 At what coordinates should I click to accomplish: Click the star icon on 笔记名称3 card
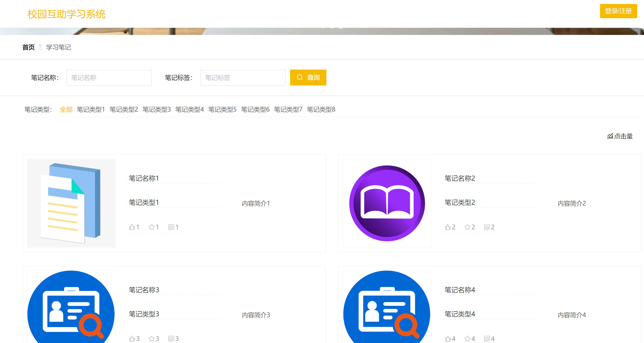(x=152, y=339)
